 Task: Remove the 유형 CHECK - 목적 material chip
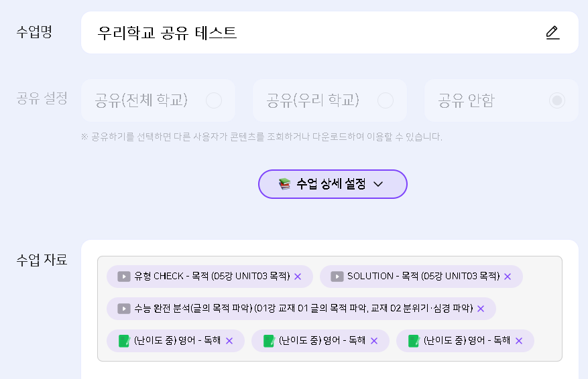[298, 277]
